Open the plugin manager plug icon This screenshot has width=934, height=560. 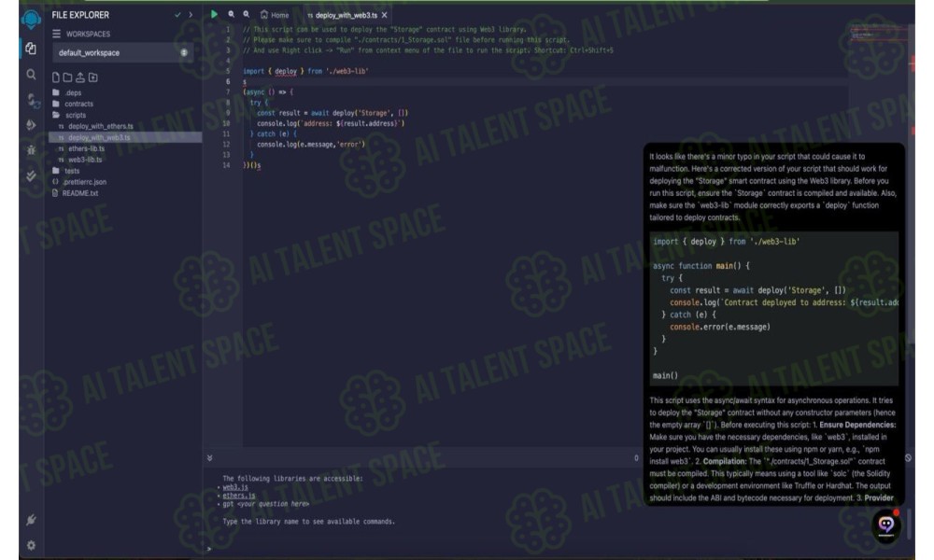[x=31, y=520]
